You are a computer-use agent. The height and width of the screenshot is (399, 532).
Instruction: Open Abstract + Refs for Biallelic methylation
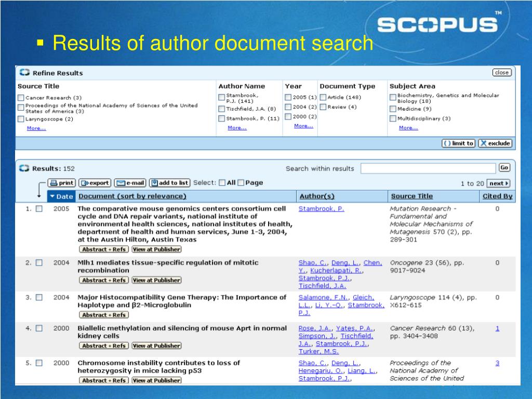tap(104, 345)
